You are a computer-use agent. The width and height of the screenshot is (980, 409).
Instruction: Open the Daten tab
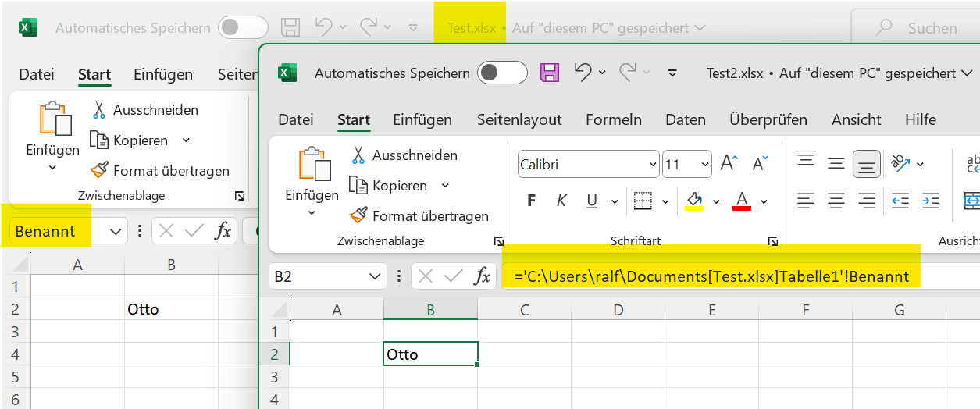686,119
